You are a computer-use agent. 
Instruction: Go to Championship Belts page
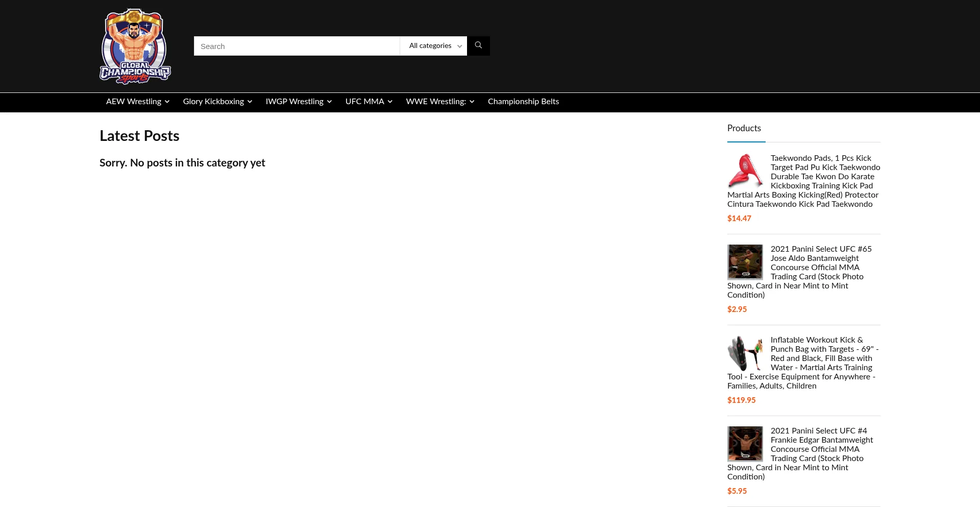(523, 102)
